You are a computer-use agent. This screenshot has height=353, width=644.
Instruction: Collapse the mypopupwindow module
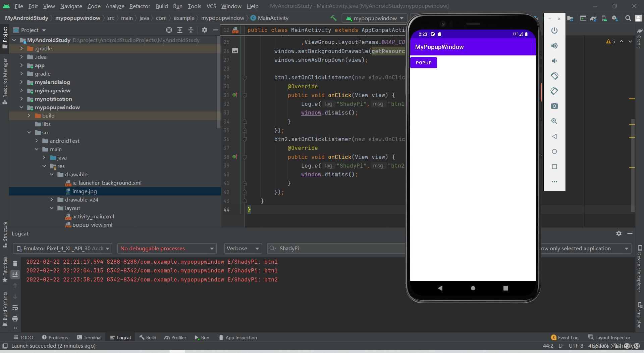(x=21, y=107)
